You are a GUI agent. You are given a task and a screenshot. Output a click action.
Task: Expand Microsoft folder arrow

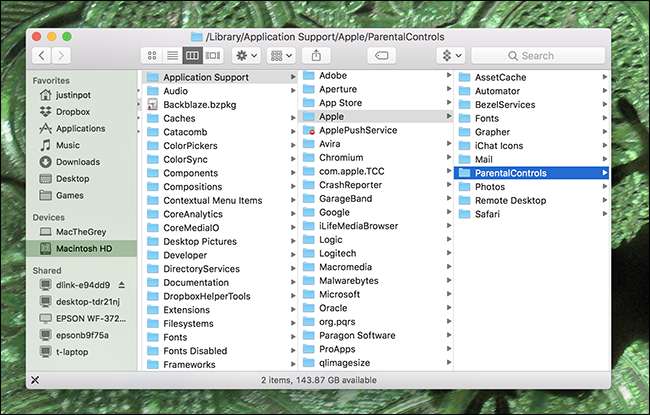449,294
